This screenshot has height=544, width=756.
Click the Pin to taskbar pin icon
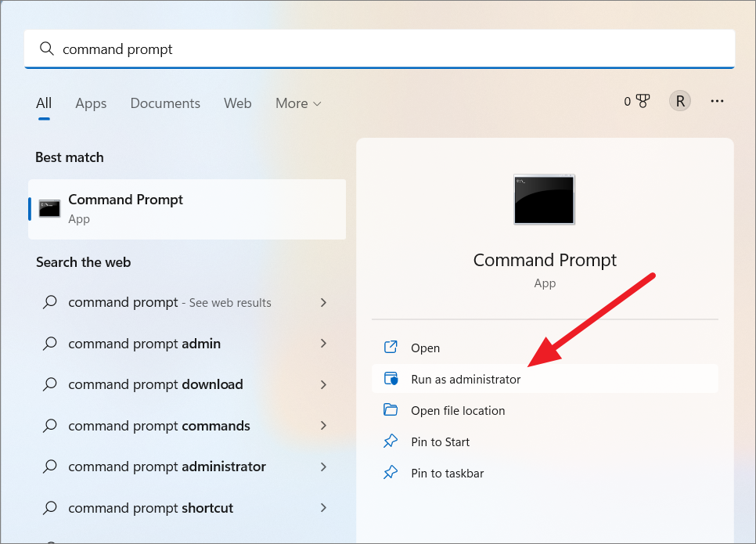[391, 473]
